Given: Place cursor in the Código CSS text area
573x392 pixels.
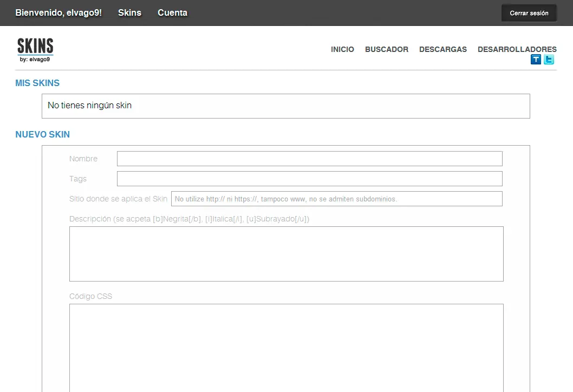Looking at the screenshot, I should [286, 347].
